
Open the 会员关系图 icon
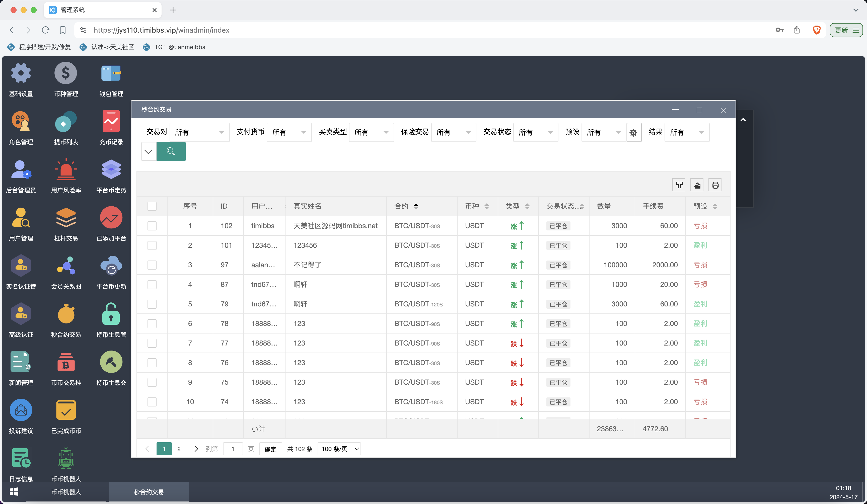pos(66,265)
